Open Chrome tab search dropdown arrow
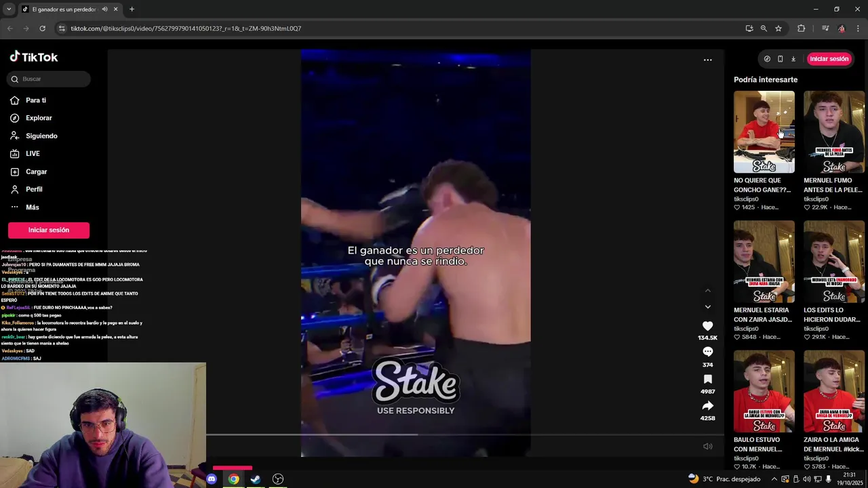Image resolution: width=868 pixels, height=488 pixels. [9, 9]
